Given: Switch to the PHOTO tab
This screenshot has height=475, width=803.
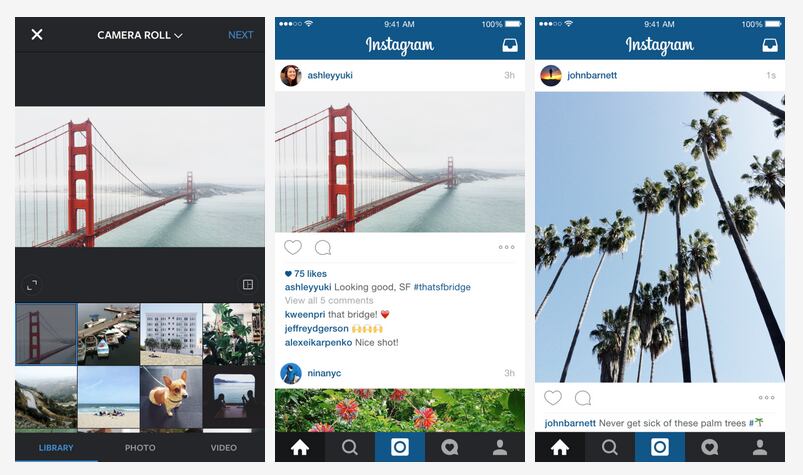Looking at the screenshot, I should tap(140, 448).
